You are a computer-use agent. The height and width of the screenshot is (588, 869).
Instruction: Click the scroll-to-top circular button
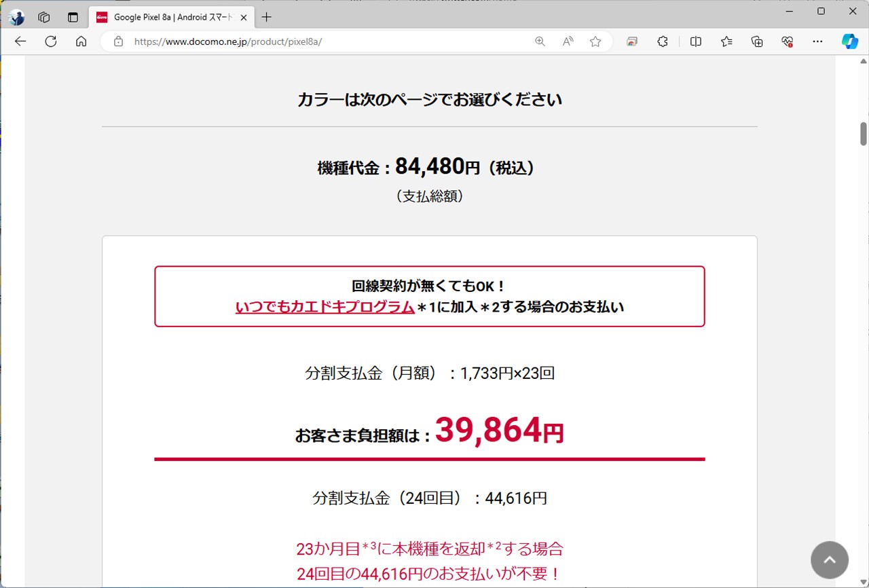(x=830, y=559)
